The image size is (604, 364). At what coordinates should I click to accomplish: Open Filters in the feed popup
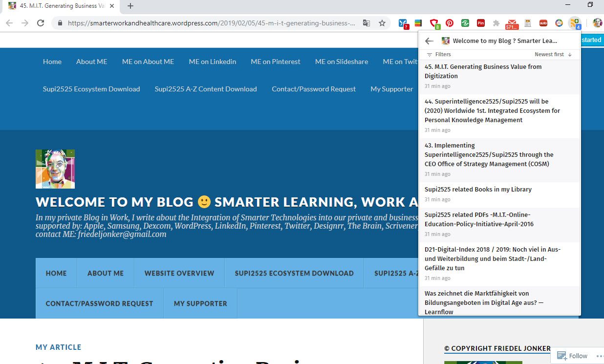tap(439, 54)
